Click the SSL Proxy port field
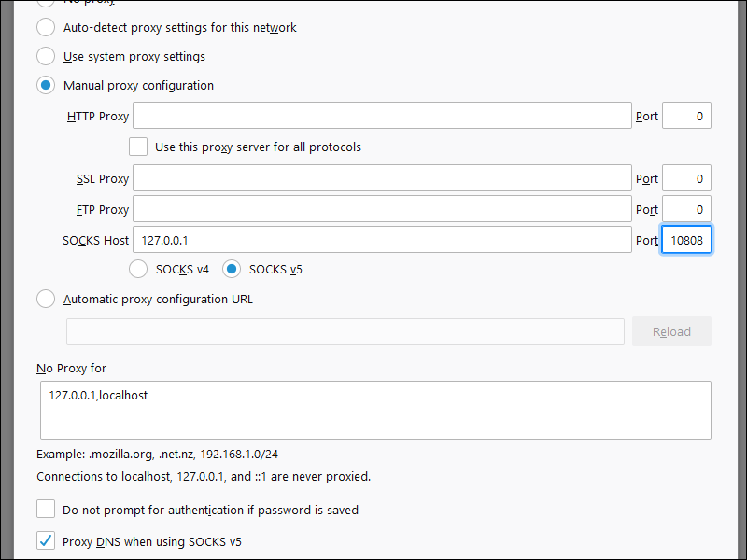This screenshot has height=560, width=747. [x=686, y=178]
